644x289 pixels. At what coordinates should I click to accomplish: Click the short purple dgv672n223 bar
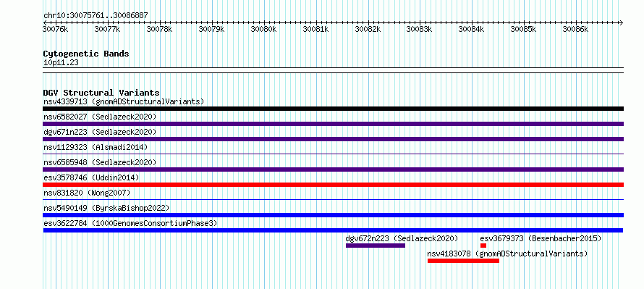pos(376,246)
